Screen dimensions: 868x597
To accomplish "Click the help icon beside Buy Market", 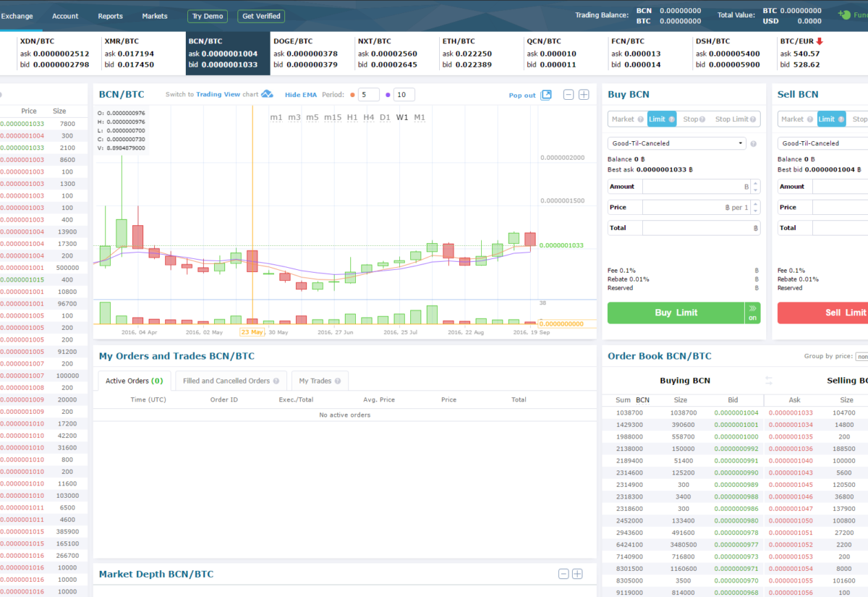I will pos(640,119).
